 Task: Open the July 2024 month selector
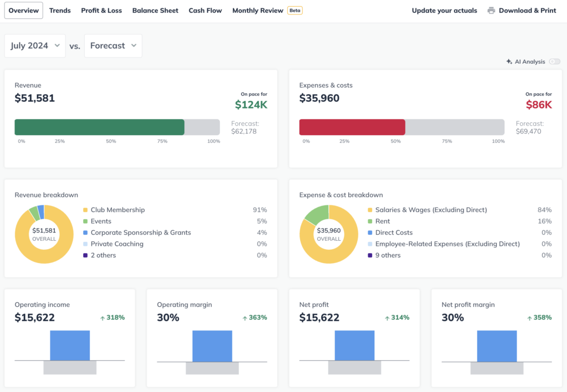point(35,45)
